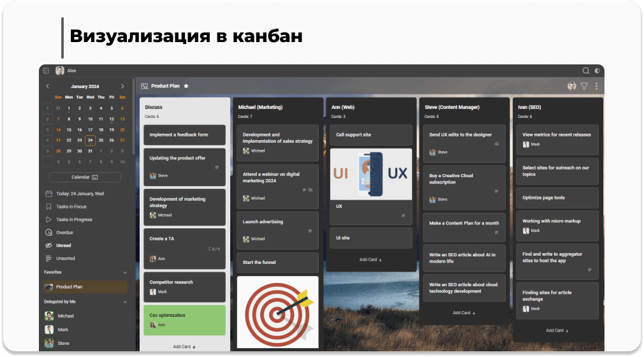Open the green Css optimization card

tap(184, 320)
